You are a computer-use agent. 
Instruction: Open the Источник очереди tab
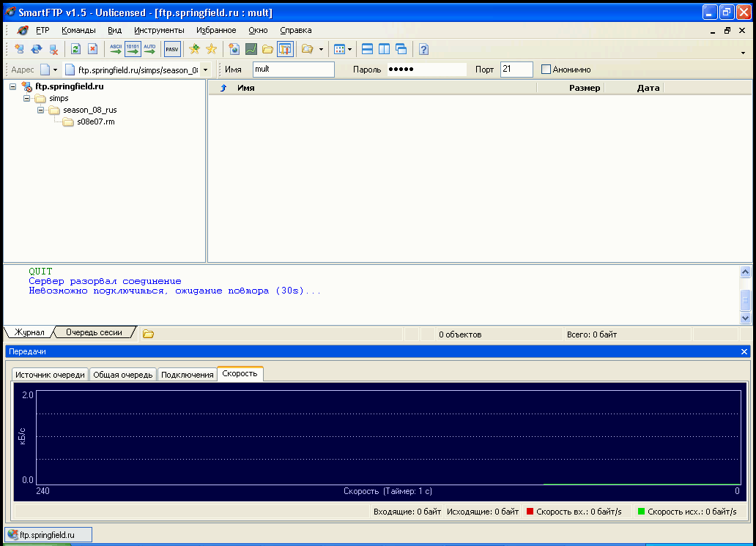pos(50,375)
